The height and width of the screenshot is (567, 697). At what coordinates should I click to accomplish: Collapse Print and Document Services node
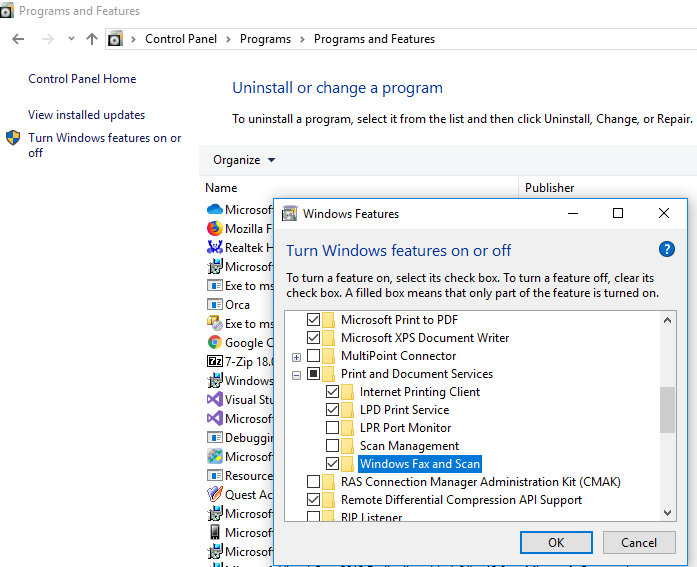point(296,375)
